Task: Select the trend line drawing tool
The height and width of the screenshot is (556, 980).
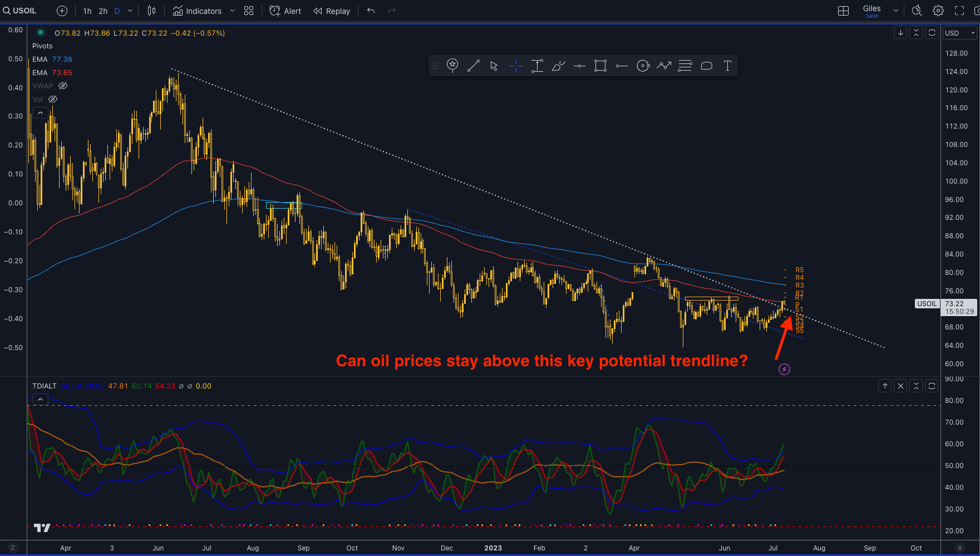Action: 474,66
